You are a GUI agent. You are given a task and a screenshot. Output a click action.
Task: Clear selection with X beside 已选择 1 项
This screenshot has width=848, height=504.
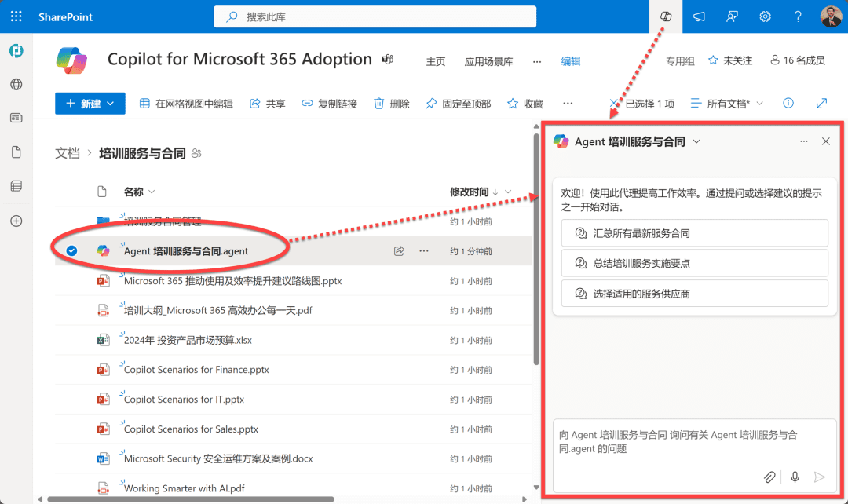click(x=614, y=104)
